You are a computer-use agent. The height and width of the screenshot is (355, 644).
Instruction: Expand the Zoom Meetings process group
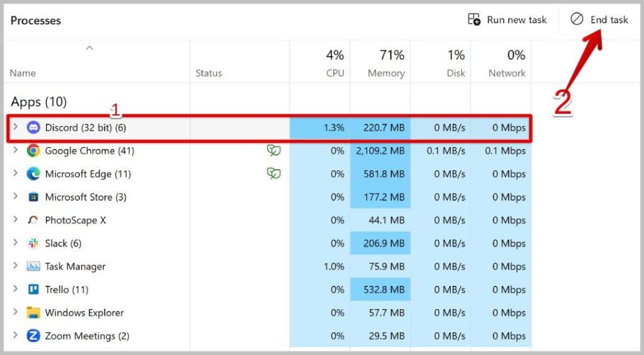click(x=15, y=335)
